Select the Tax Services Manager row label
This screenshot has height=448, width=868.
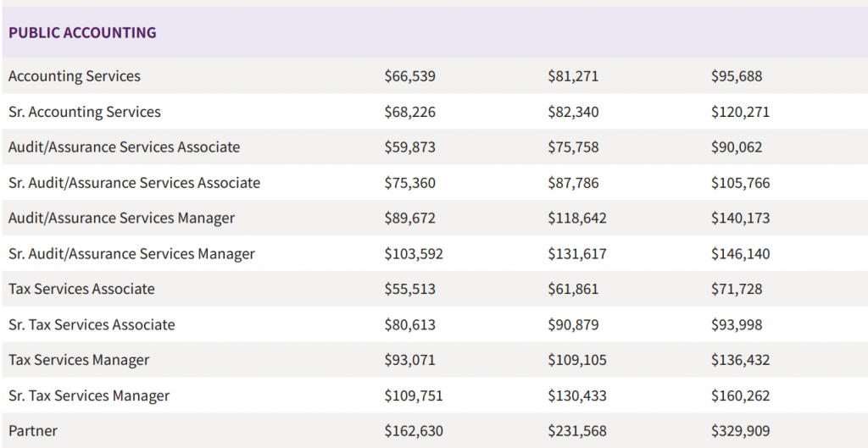click(79, 361)
